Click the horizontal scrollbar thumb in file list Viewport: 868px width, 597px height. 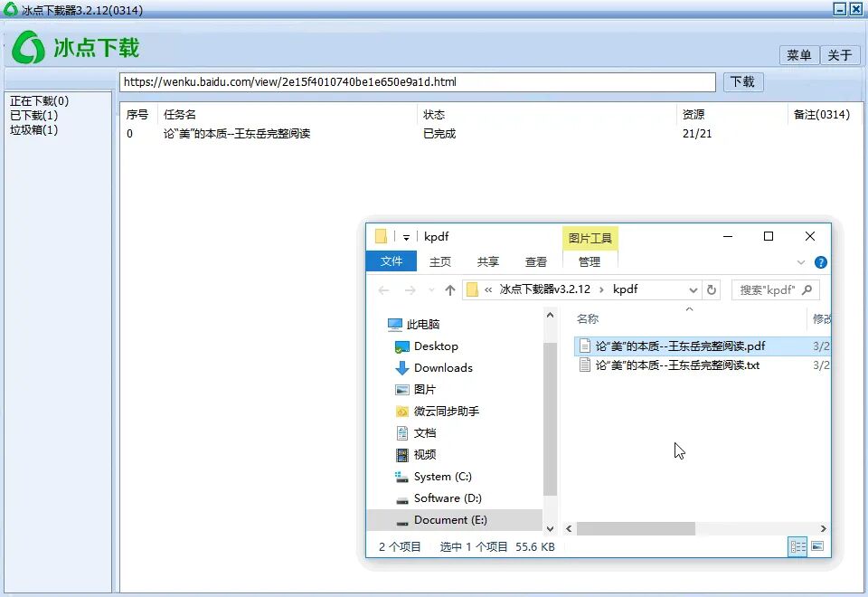(636, 529)
